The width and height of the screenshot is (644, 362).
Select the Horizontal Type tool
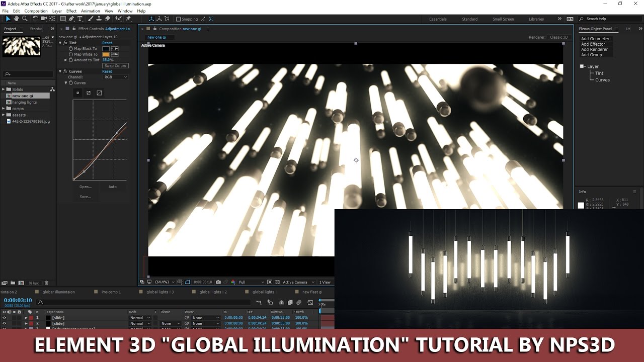pos(80,19)
